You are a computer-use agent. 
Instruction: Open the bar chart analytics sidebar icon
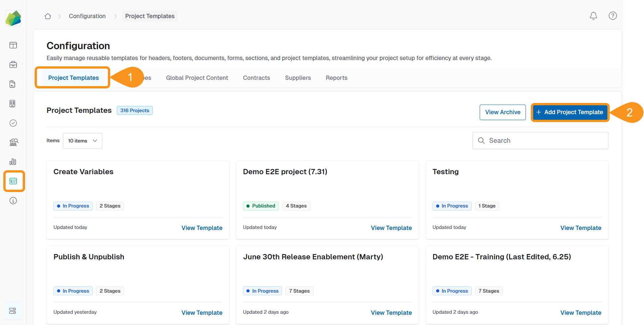click(13, 162)
